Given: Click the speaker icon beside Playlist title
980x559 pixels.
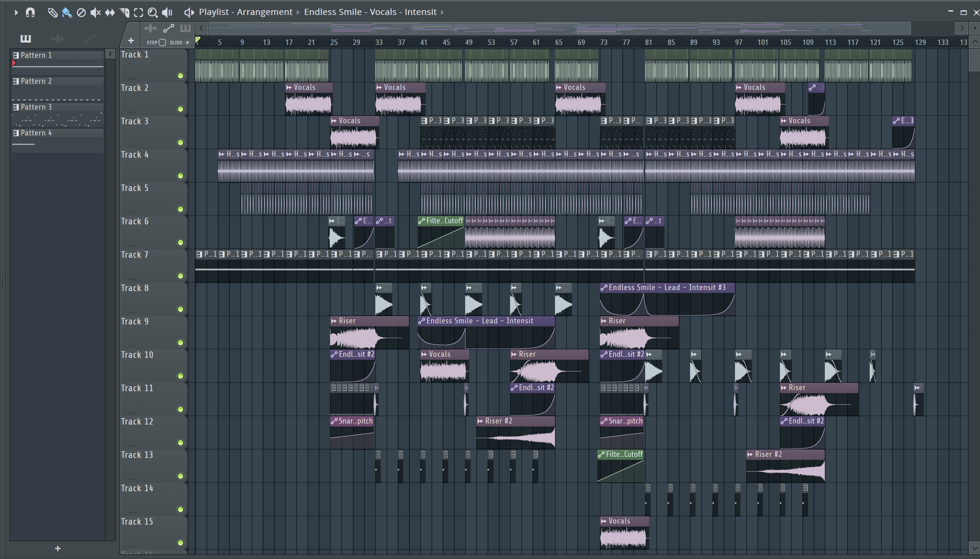Looking at the screenshot, I should [189, 12].
